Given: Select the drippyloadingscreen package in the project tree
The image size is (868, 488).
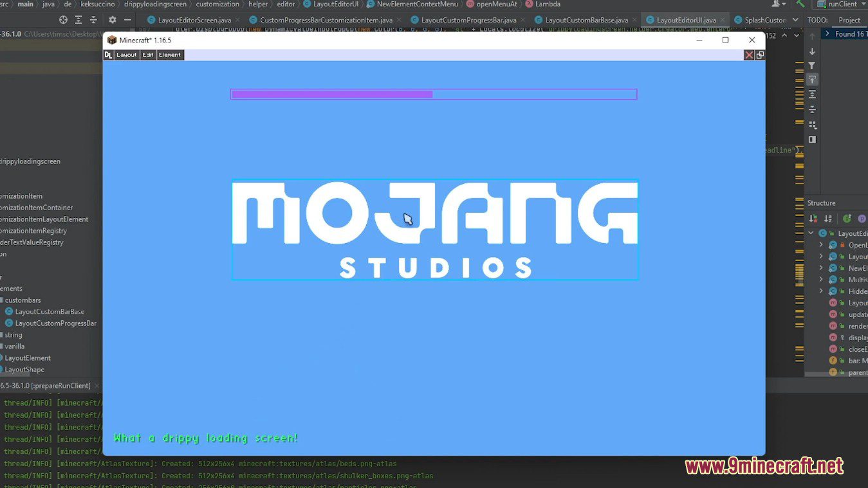Looking at the screenshot, I should coord(30,161).
